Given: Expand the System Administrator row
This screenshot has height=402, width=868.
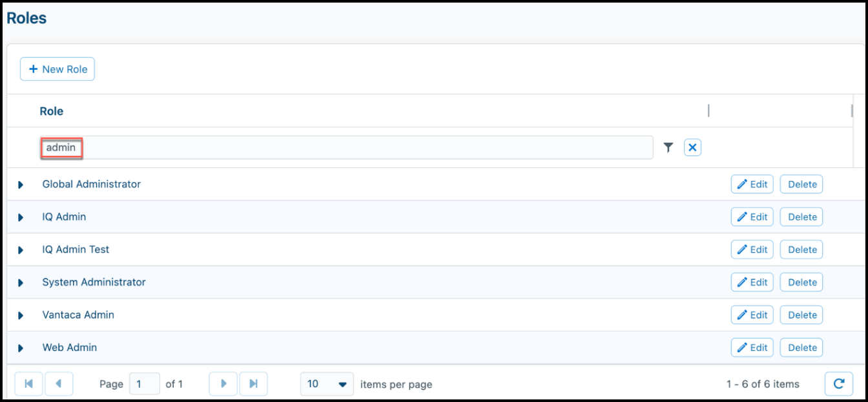Looking at the screenshot, I should (21, 282).
